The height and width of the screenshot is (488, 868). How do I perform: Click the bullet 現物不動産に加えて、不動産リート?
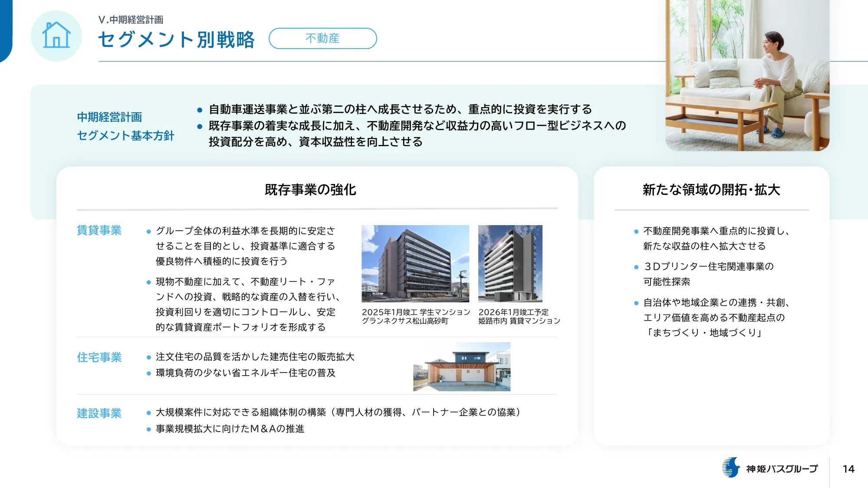tap(248, 305)
